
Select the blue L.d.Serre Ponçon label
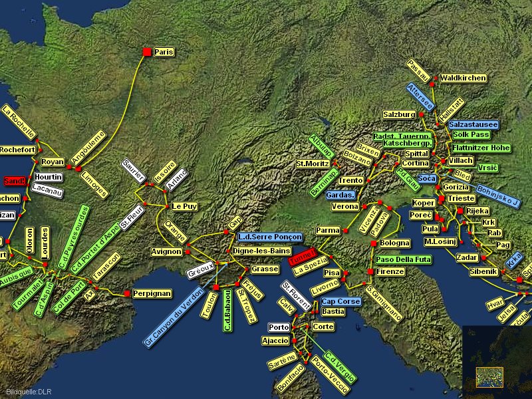pos(269,237)
